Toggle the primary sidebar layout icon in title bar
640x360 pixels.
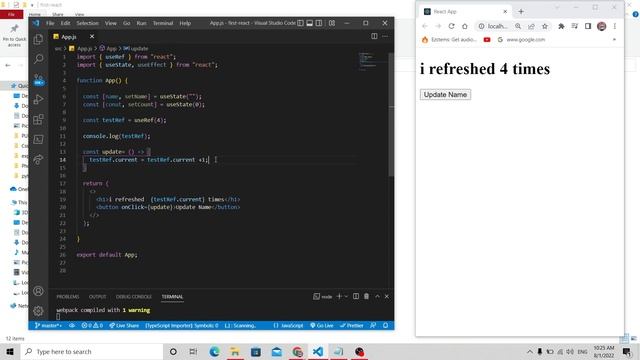pyautogui.click(x=300, y=23)
